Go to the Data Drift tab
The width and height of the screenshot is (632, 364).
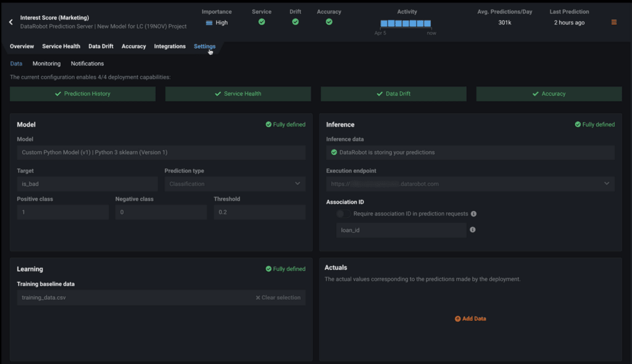[101, 46]
